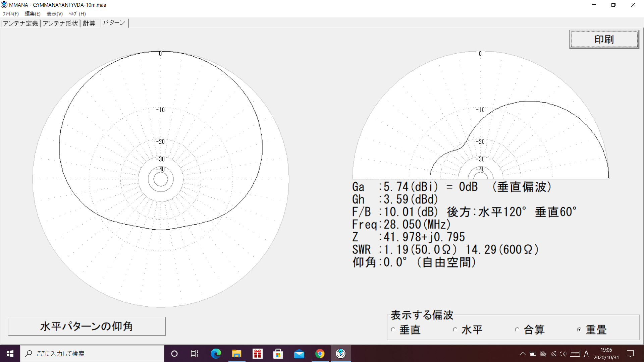
Task: Click the IME input mode indicator
Action: click(x=586, y=354)
